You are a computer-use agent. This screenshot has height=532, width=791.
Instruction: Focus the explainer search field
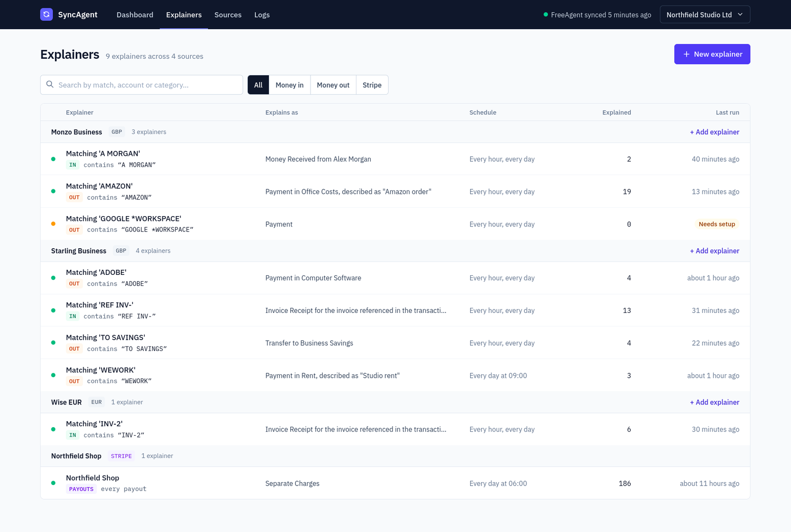[x=141, y=85]
